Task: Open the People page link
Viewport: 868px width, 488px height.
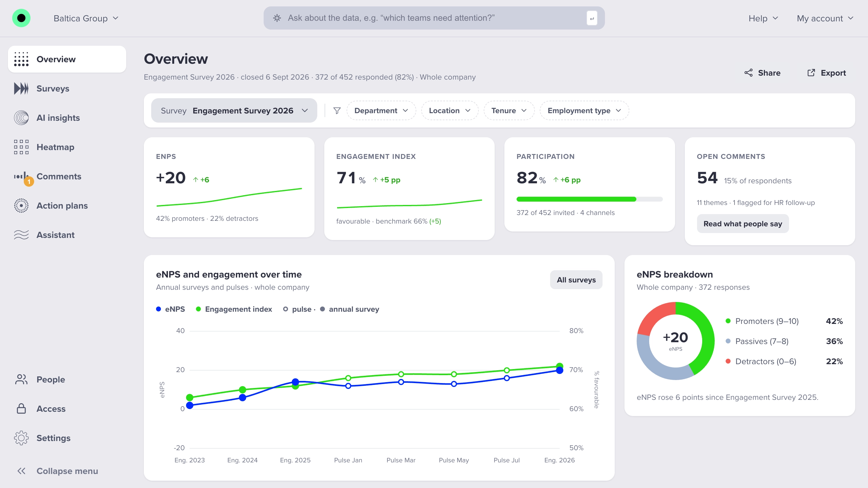Action: point(67,379)
